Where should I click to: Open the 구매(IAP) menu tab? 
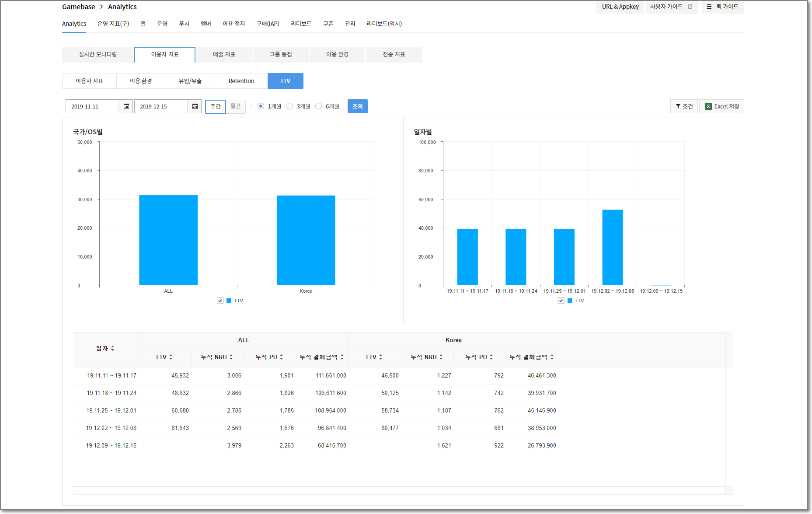click(x=268, y=24)
